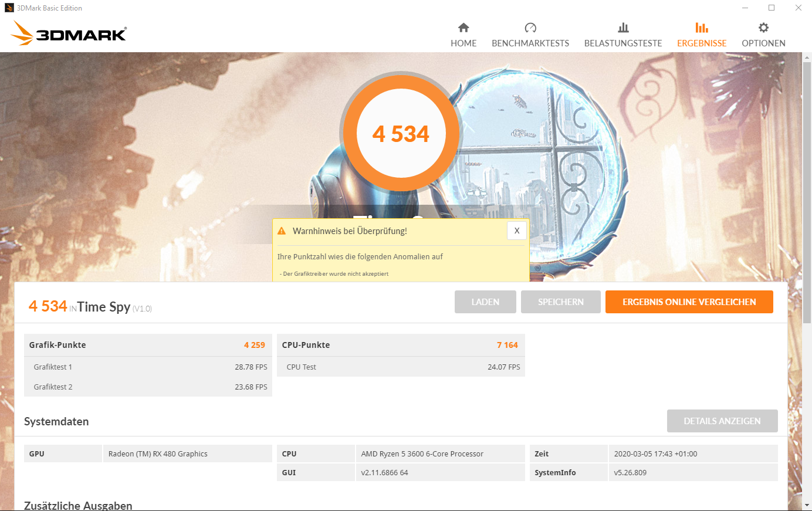
Task: Open the BELASTUNGSTESTE tab
Action: [x=623, y=35]
